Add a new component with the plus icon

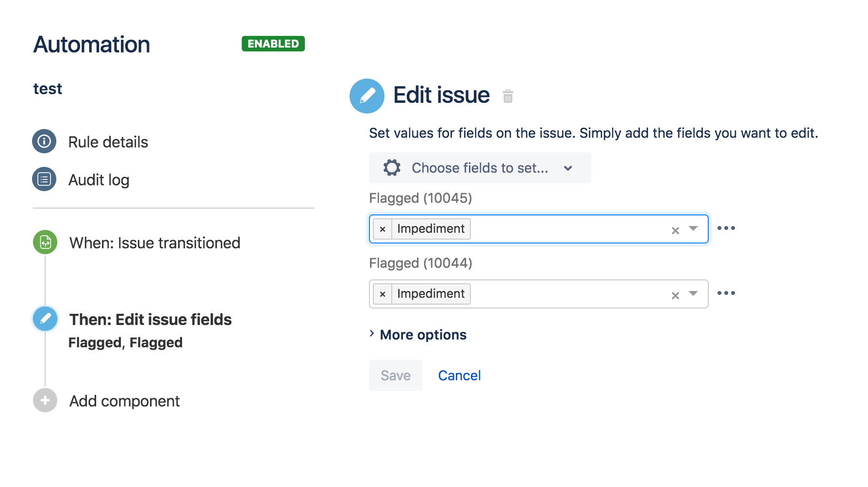[x=45, y=401]
